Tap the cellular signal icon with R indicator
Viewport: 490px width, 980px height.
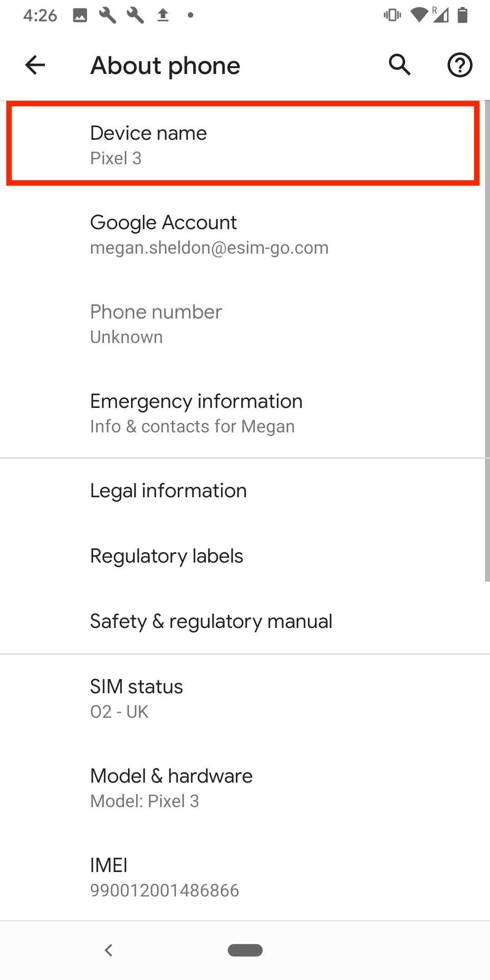pos(439,15)
